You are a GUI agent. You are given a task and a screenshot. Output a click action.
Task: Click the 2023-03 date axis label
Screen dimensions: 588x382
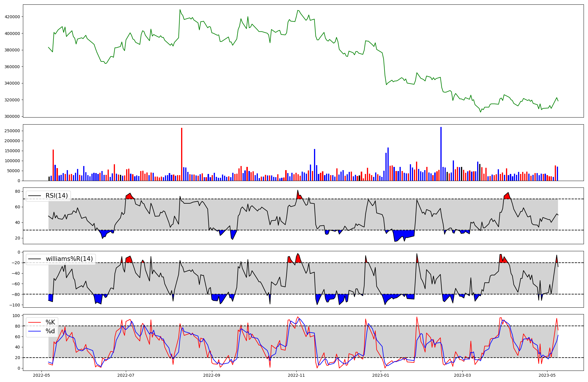[462, 375]
